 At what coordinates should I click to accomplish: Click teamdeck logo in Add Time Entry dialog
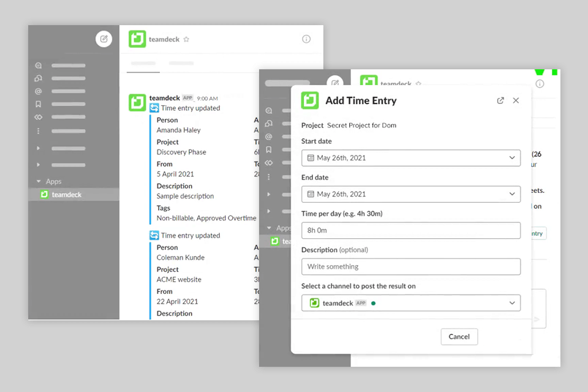[310, 100]
